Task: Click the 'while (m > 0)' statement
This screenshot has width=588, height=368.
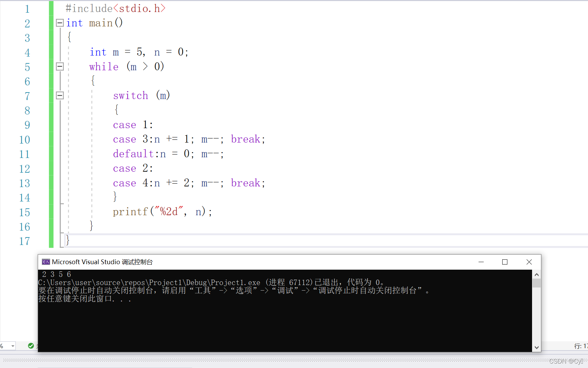Action: click(x=127, y=66)
